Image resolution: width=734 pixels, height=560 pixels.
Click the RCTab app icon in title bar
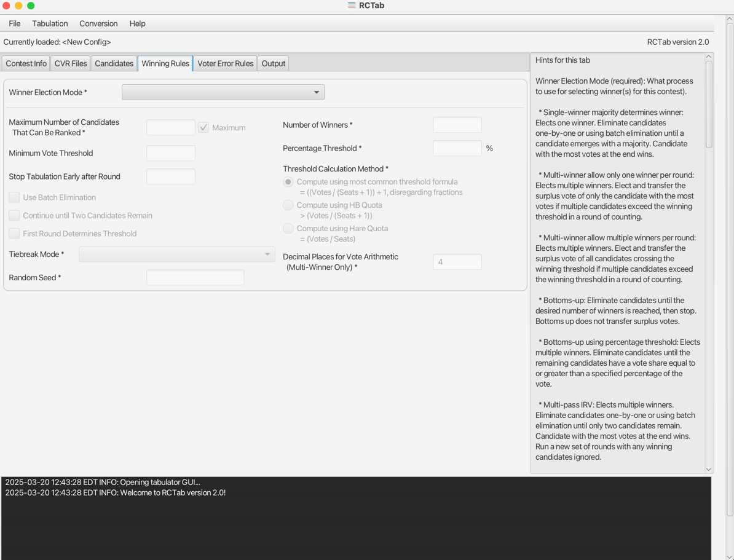pyautogui.click(x=352, y=6)
